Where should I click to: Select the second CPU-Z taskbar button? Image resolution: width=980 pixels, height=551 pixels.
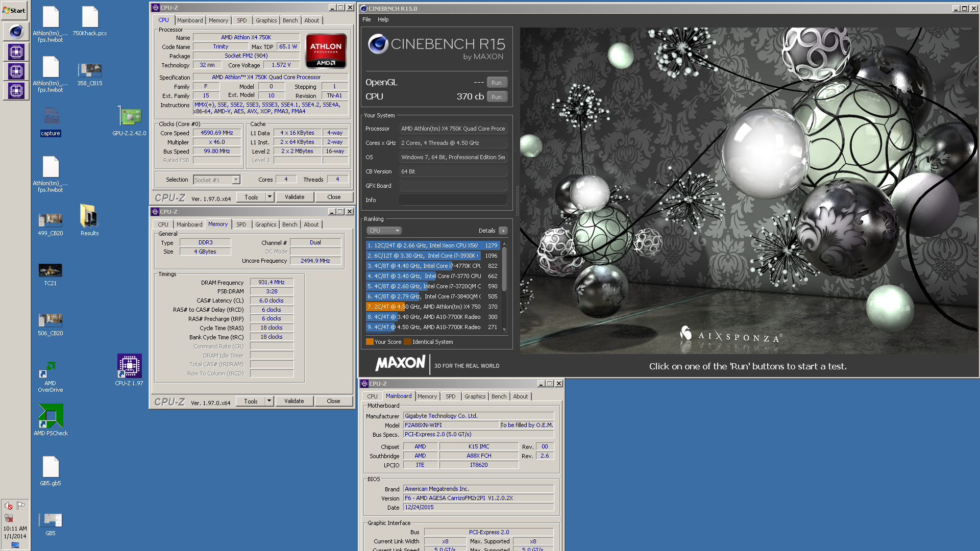(x=16, y=71)
